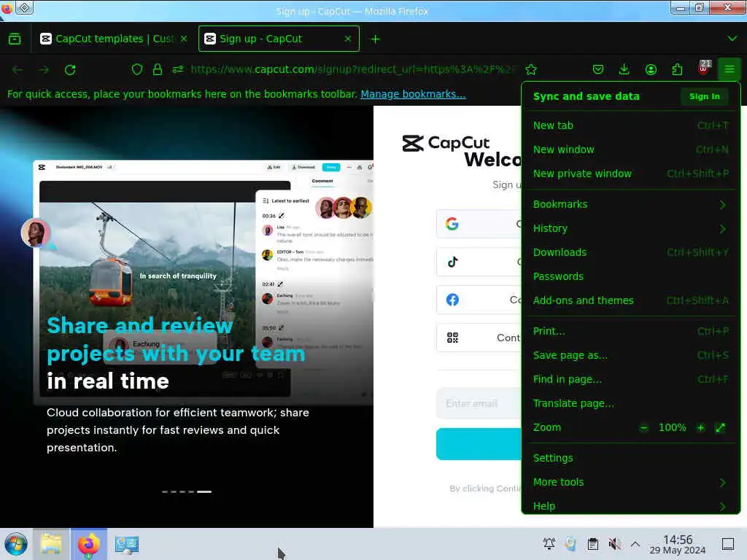
Task: Click the Firefox View icon in tab bar
Action: coord(15,39)
